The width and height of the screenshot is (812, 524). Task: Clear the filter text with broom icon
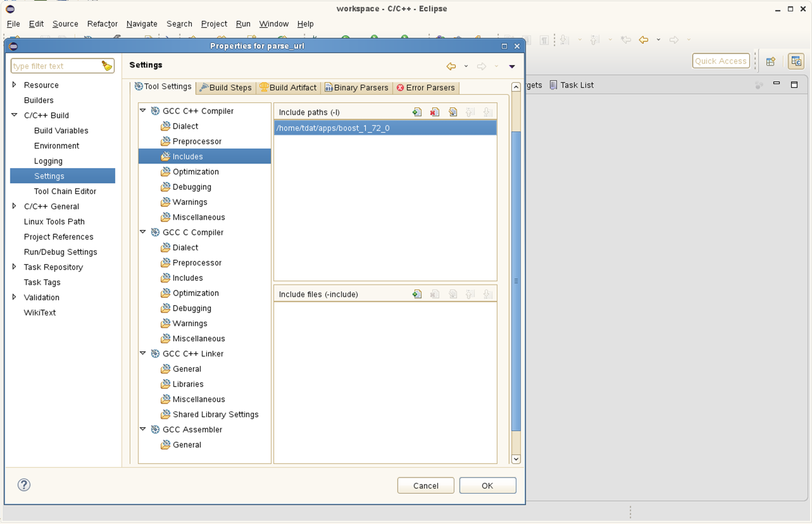pyautogui.click(x=107, y=66)
